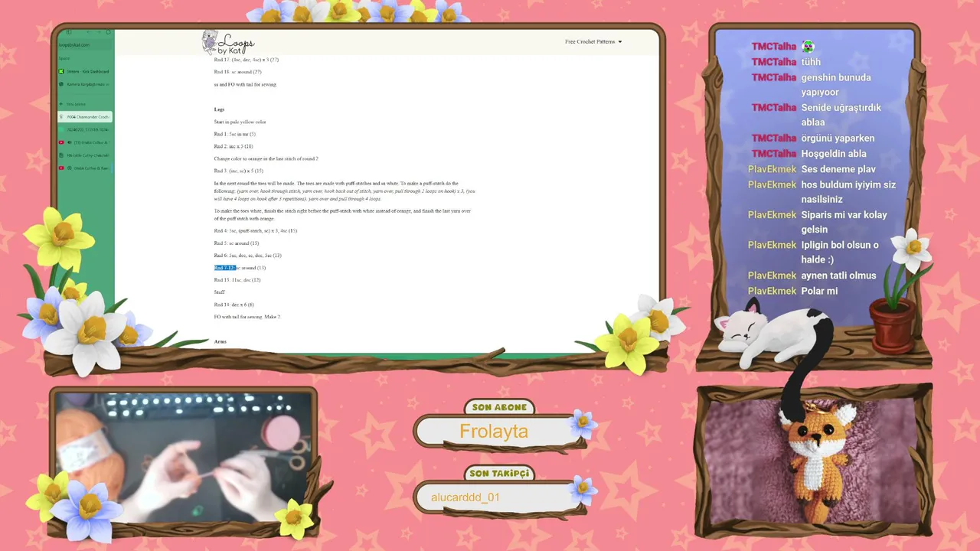Screen dimensions: 980x551
Task: Go forward with the browser forward arrow
Action: click(98, 32)
